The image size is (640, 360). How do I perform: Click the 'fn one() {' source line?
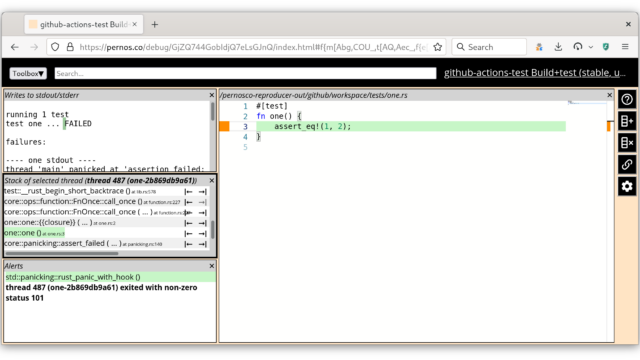tap(279, 116)
